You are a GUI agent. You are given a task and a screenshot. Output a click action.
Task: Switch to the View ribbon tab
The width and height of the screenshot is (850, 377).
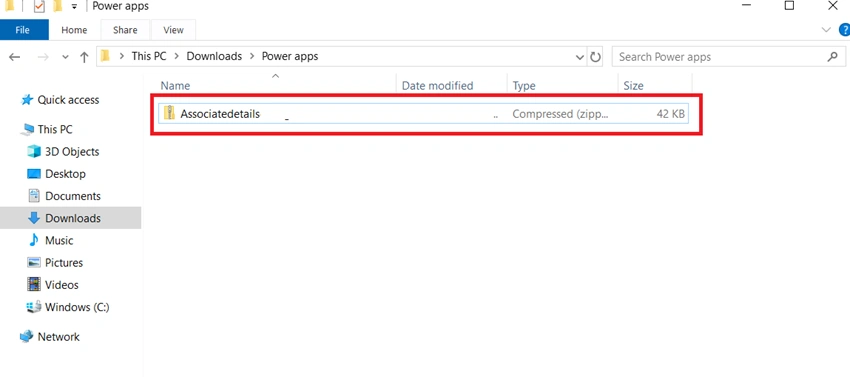pyautogui.click(x=173, y=30)
